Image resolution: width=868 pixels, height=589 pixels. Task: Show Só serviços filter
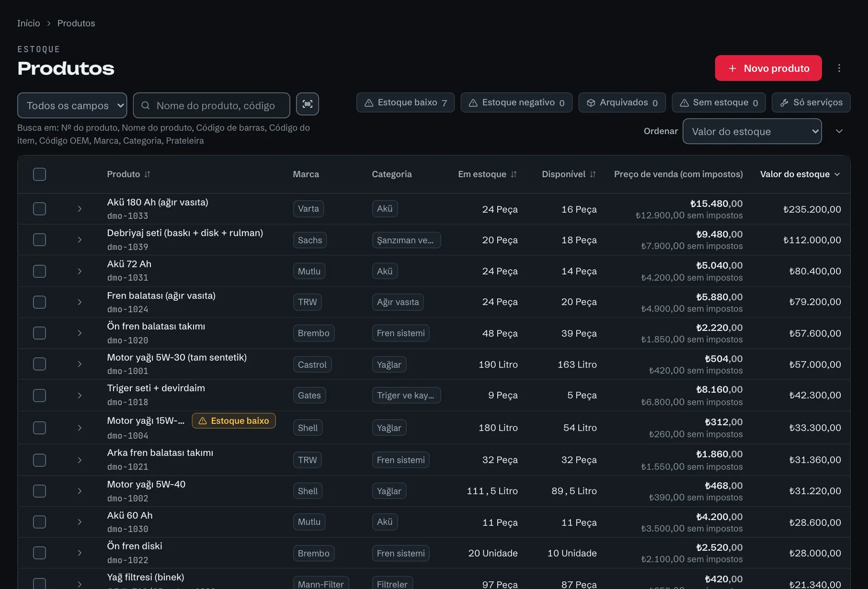point(811,102)
